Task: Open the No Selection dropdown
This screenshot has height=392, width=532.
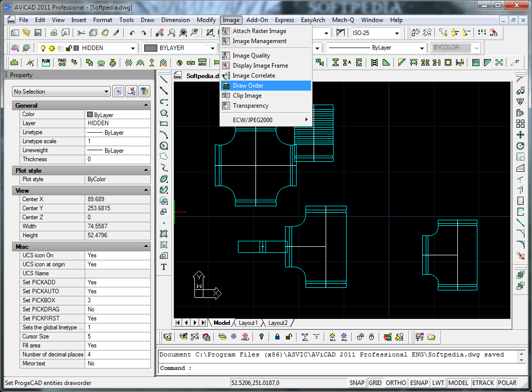Action: tap(107, 92)
